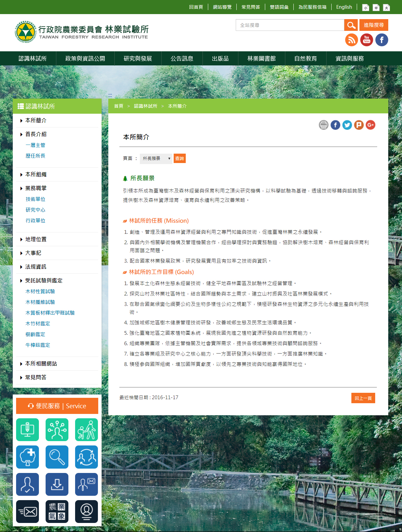Screen dimensions: 402x532
Task: Switch font size to medium (中)
Action: click(376, 8)
